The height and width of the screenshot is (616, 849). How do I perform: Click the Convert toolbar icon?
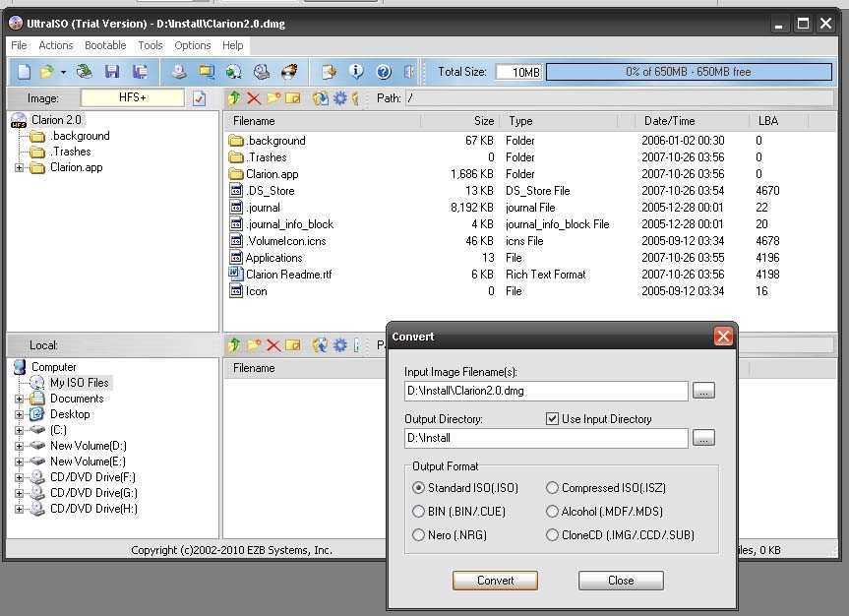(x=233, y=72)
